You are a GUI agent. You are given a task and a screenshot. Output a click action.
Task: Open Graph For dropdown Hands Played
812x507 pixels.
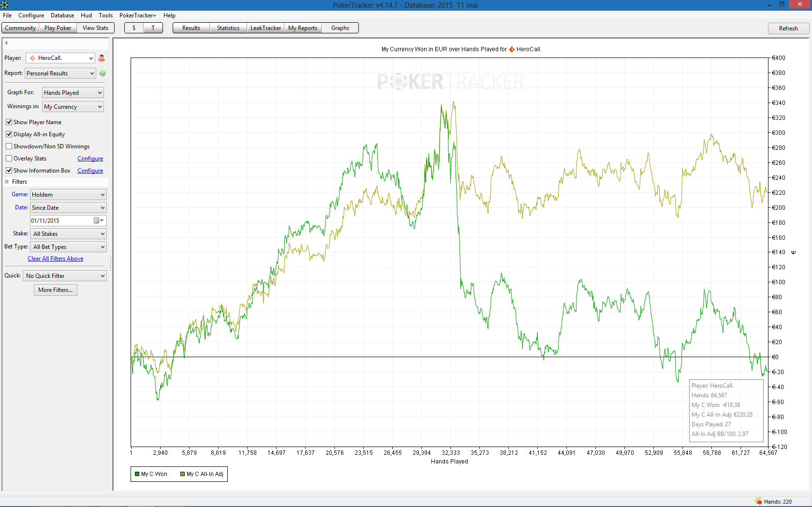(73, 93)
